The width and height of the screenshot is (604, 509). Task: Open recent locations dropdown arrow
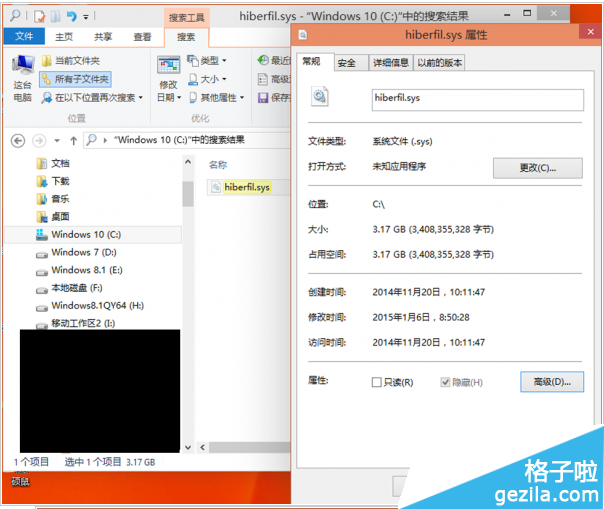pos(57,141)
